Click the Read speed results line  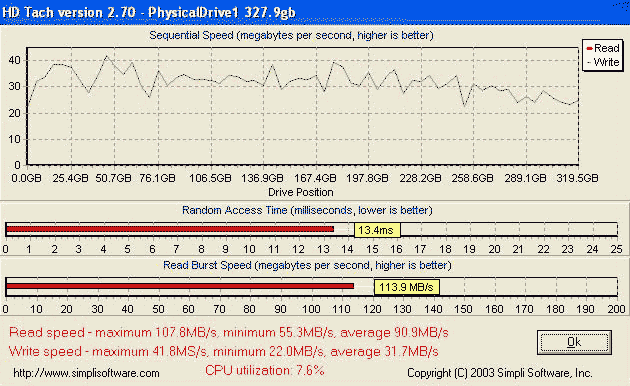229,333
